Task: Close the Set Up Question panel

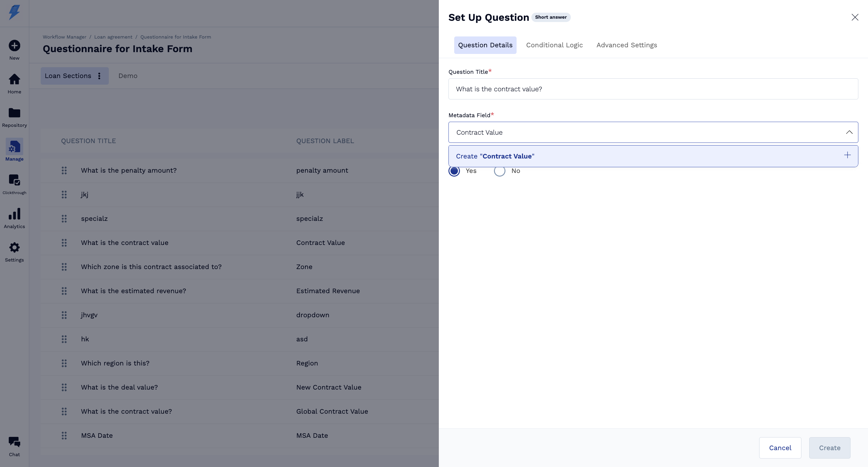Action: point(854,17)
